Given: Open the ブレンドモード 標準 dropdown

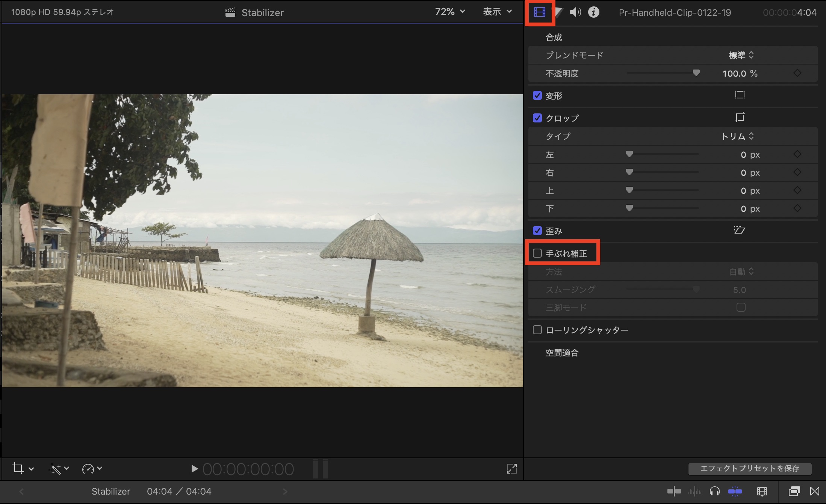Looking at the screenshot, I should point(741,55).
